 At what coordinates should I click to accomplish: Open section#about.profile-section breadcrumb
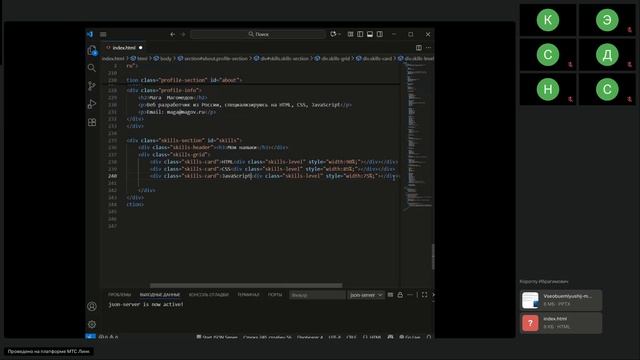[x=213, y=59]
